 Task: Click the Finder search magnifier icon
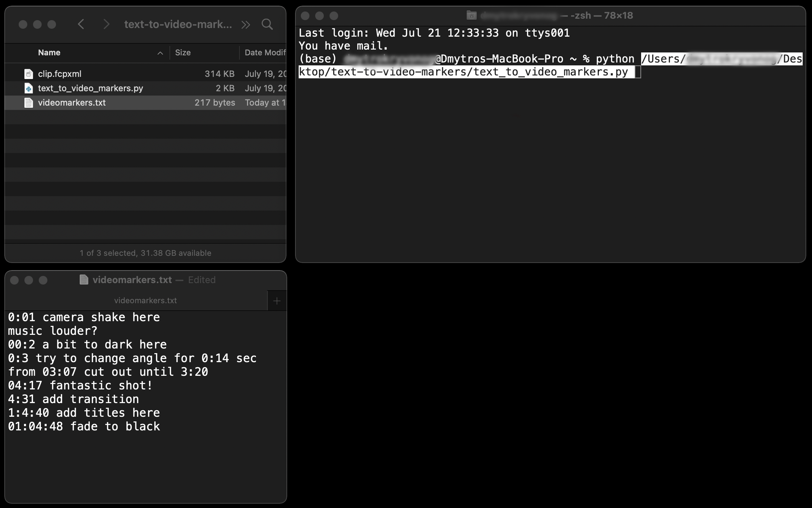[267, 24]
